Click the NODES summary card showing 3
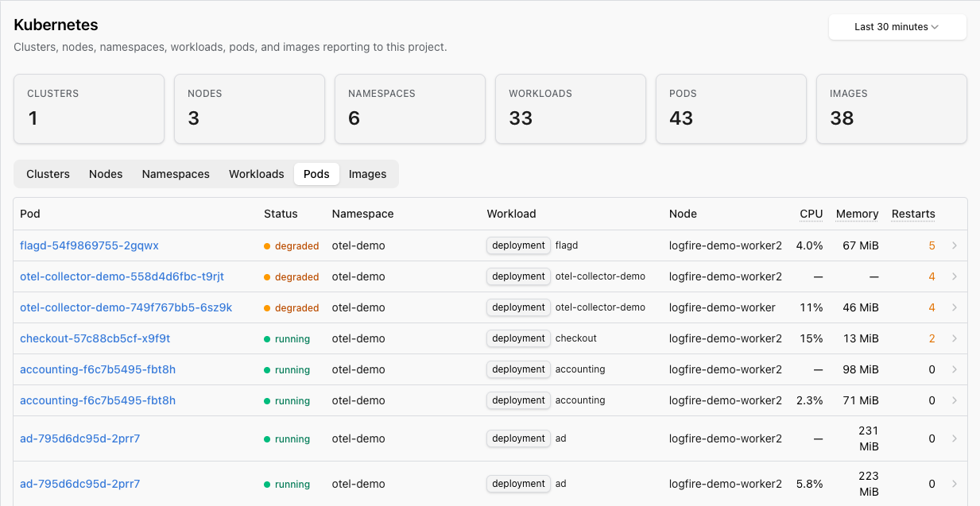This screenshot has width=980, height=506. (250, 109)
